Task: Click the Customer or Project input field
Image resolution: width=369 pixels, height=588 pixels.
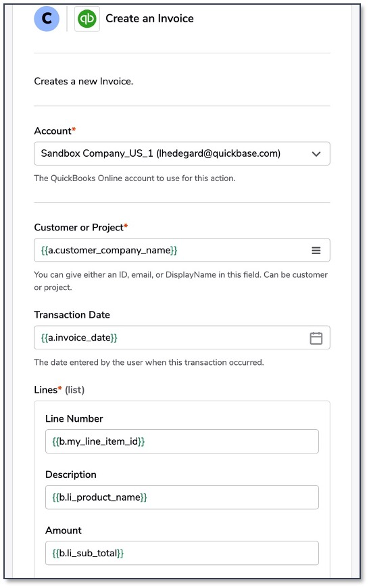Action: tap(182, 250)
